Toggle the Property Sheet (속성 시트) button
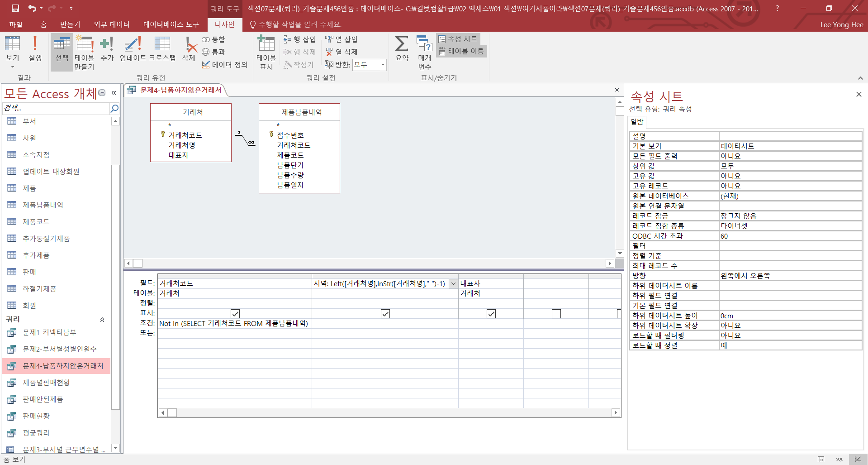Viewport: 868px width, 465px height. pyautogui.click(x=458, y=39)
